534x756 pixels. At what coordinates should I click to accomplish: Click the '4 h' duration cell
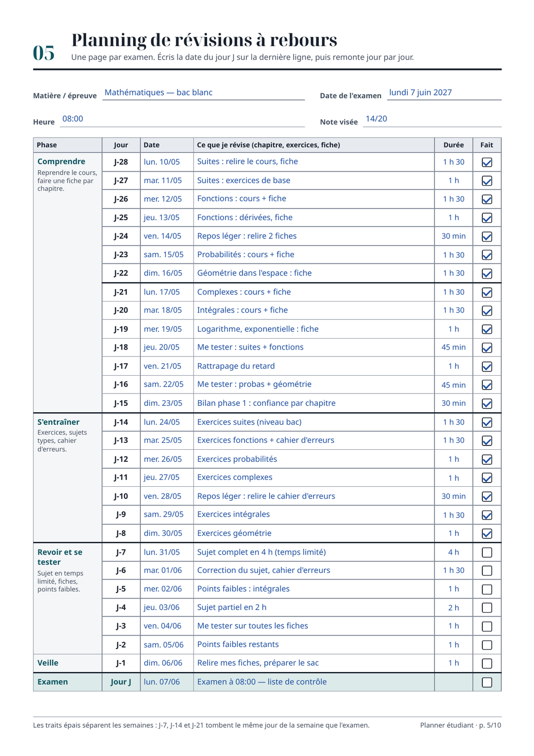point(454,553)
